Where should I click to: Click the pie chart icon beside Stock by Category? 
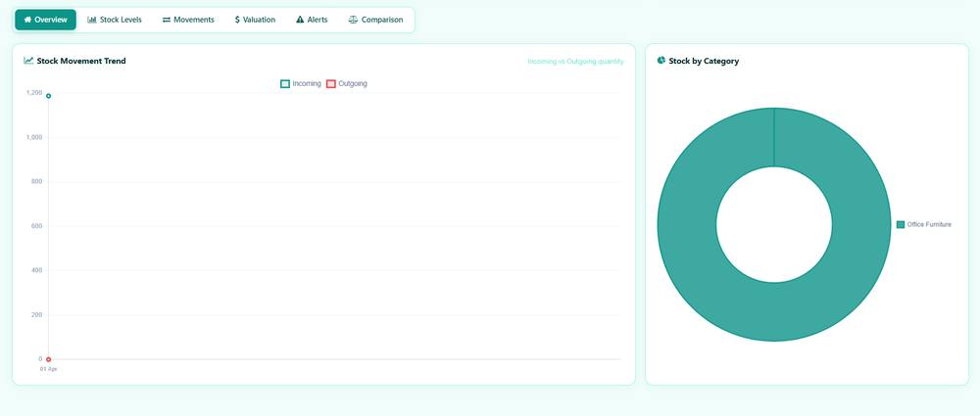pyautogui.click(x=661, y=61)
